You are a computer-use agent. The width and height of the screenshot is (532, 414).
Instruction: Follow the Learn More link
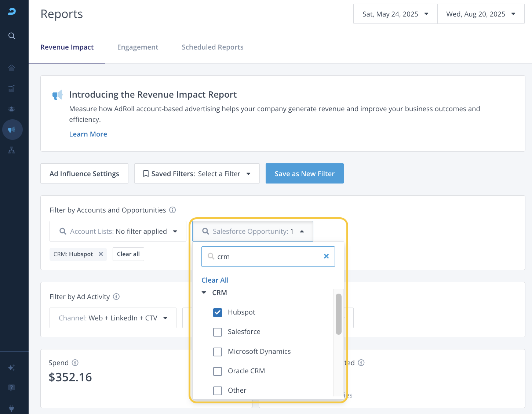click(x=88, y=134)
